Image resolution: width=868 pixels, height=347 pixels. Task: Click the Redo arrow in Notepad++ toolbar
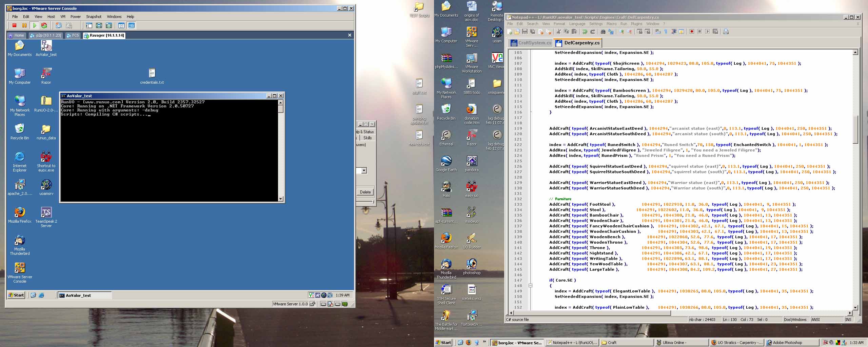tap(593, 32)
